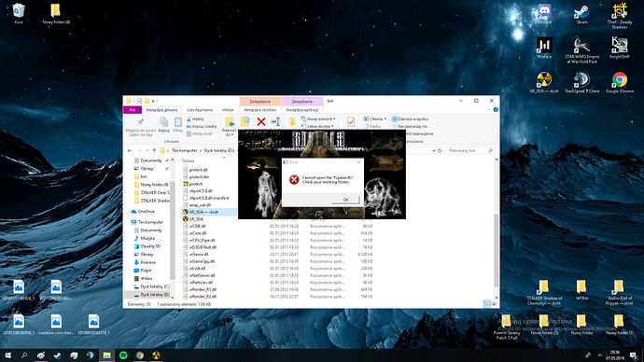
Task: Click the copy-to folder icon in ribbon
Action: pos(245,121)
